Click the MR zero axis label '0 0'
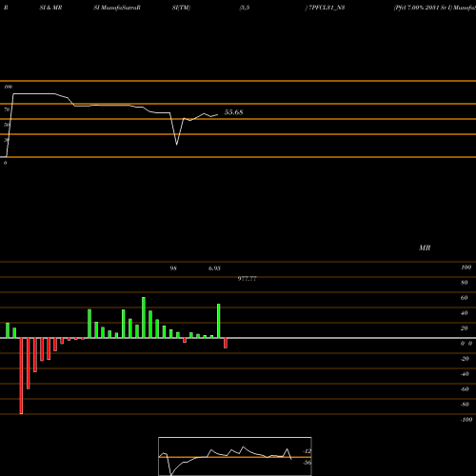476x476 pixels. click(466, 344)
